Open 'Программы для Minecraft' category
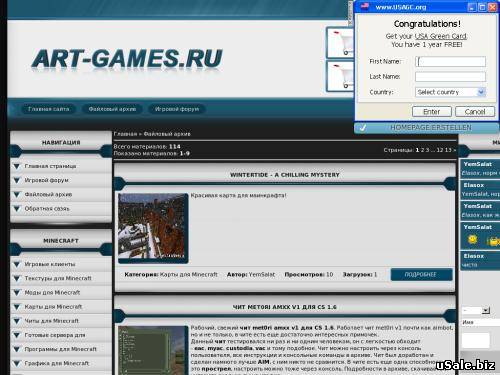Image resolution: width=500 pixels, height=375 pixels. tap(61, 349)
